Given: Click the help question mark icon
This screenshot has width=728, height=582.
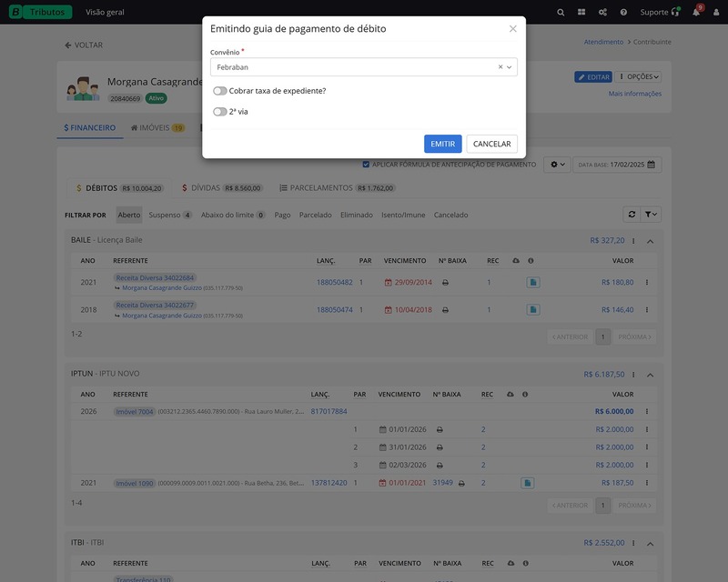Looking at the screenshot, I should pyautogui.click(x=623, y=13).
